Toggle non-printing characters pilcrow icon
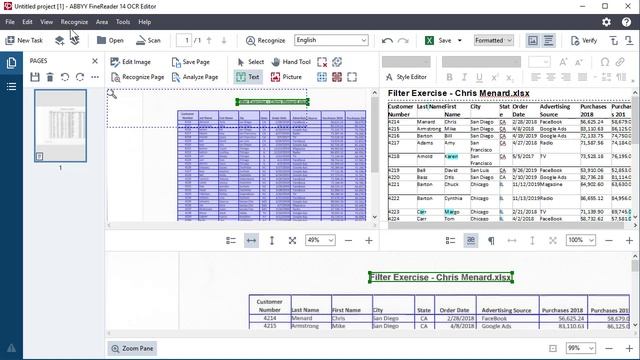This screenshot has height=360, width=640. [491, 241]
